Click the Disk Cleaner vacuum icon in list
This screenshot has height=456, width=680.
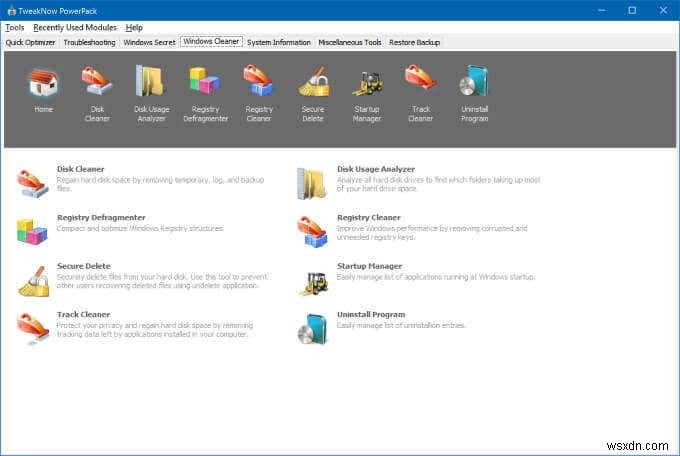coord(33,184)
